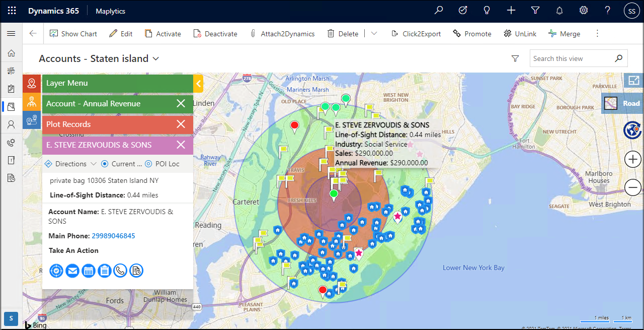This screenshot has height=330, width=644.
Task: Click the Promote command
Action: coord(472,34)
